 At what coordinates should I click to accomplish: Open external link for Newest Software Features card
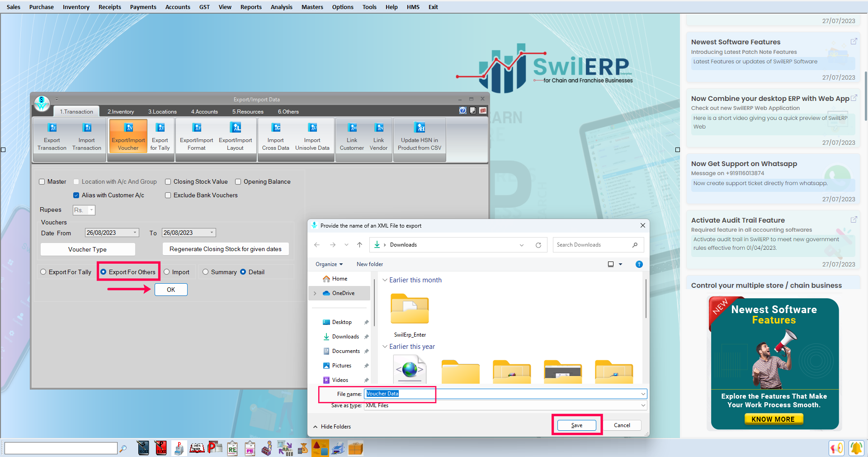854,42
